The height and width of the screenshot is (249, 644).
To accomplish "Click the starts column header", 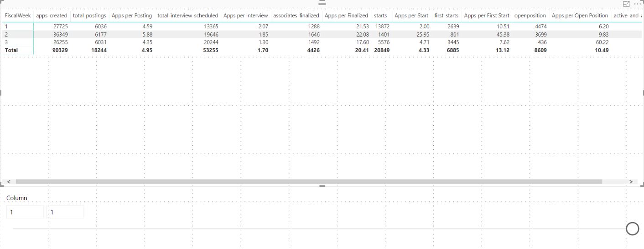I will pyautogui.click(x=380, y=16).
